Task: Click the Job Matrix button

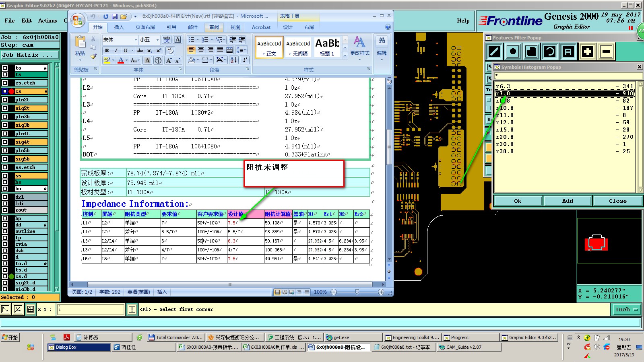Action: click(x=30, y=55)
